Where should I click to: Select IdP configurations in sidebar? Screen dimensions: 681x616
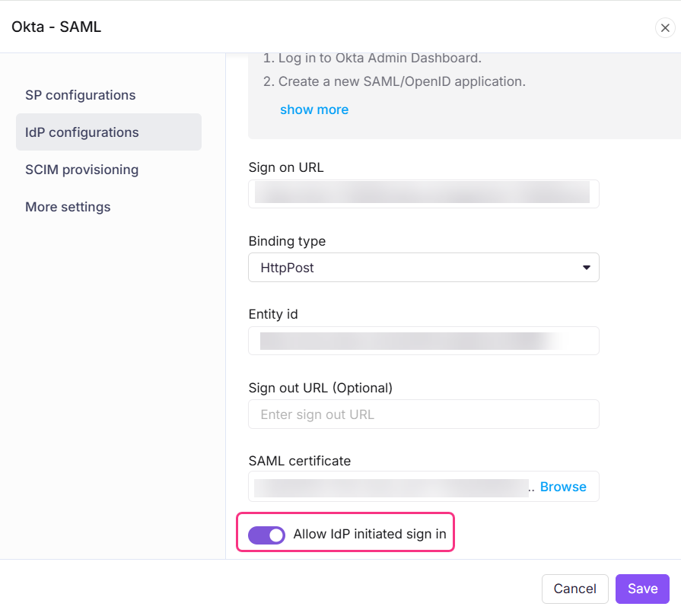coord(109,132)
